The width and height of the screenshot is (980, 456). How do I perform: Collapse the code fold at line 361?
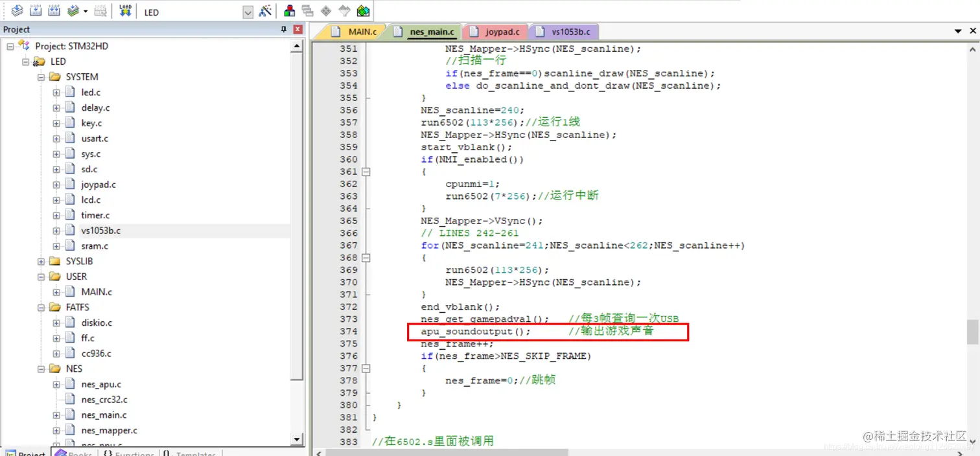click(x=366, y=172)
